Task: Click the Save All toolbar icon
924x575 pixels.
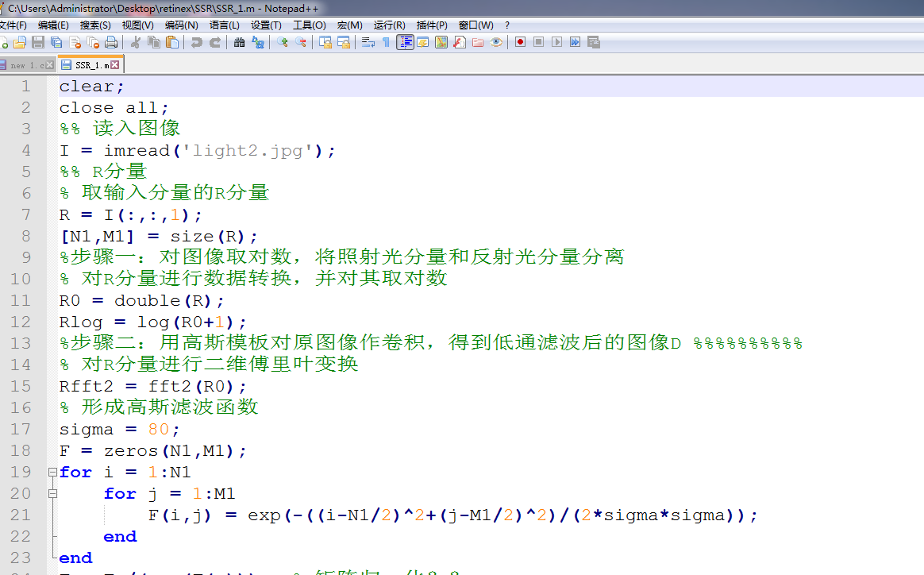Action: [x=56, y=42]
